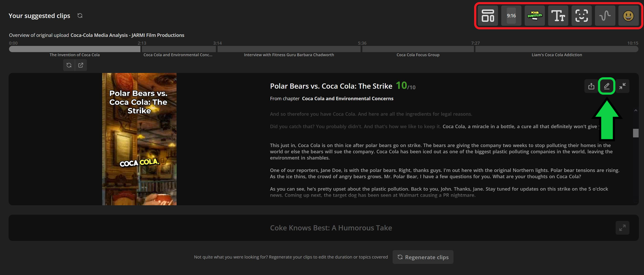
Task: Open the subtitles style option
Action: click(535, 16)
